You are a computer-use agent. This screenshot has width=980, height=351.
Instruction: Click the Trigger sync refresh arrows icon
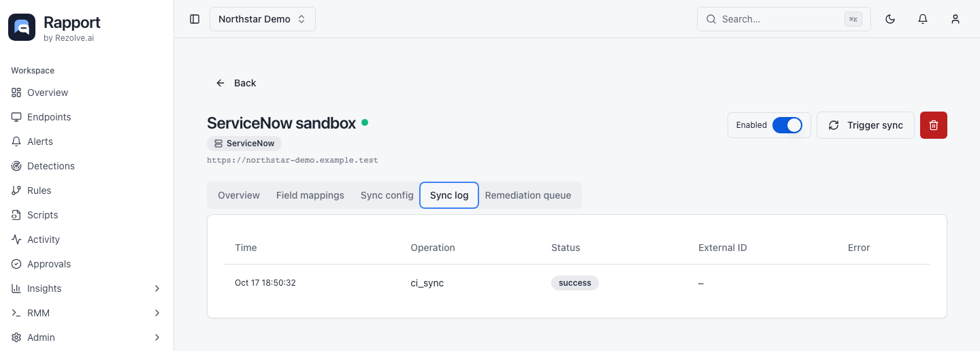click(x=834, y=125)
